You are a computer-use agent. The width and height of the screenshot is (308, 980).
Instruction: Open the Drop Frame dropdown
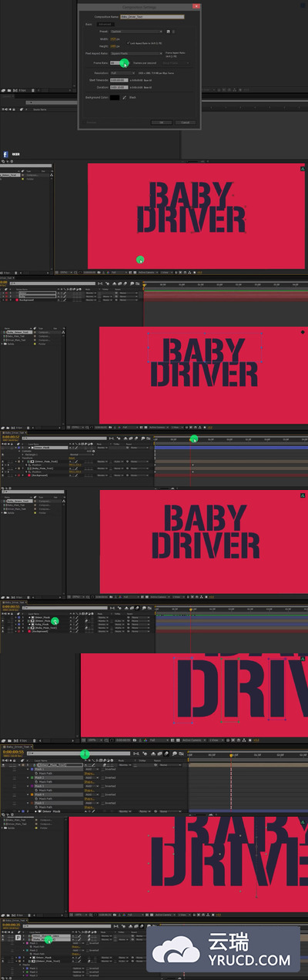tap(176, 63)
